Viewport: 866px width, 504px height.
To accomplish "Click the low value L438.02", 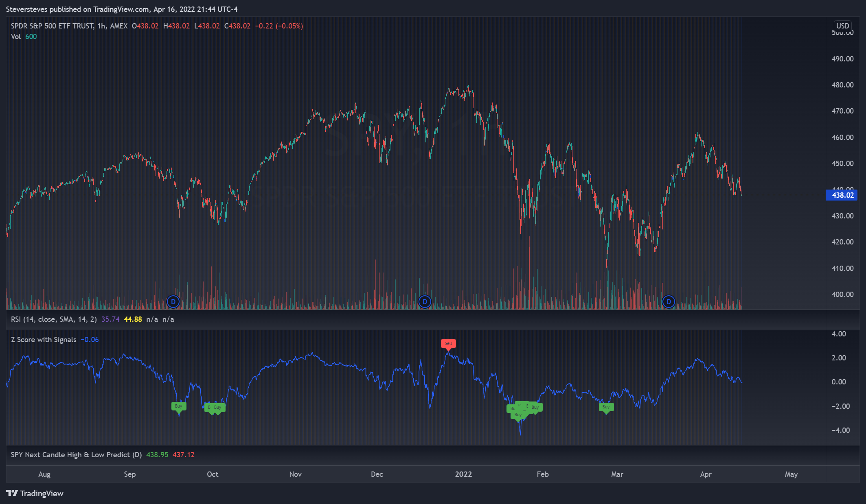I will (x=207, y=26).
